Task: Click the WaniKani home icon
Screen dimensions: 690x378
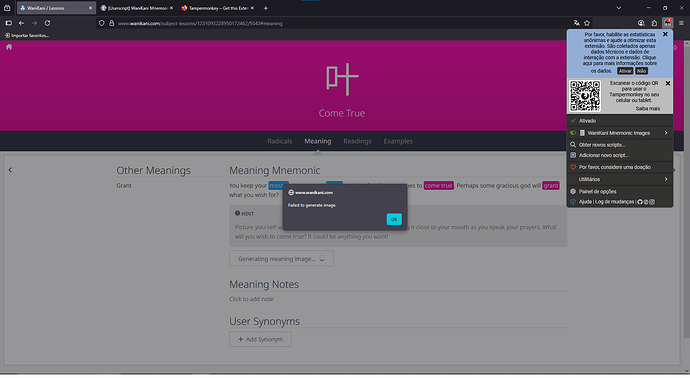Action: click(9, 47)
